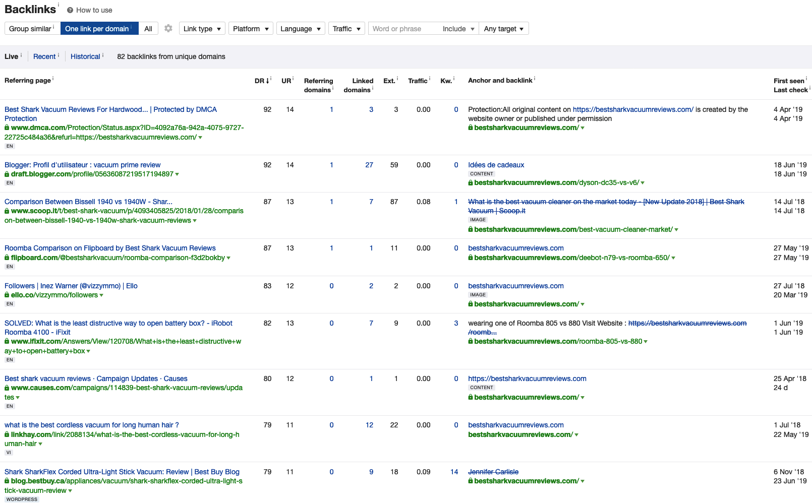The width and height of the screenshot is (812, 504).
Task: Click the info icon next to Traffic header
Action: point(430,79)
